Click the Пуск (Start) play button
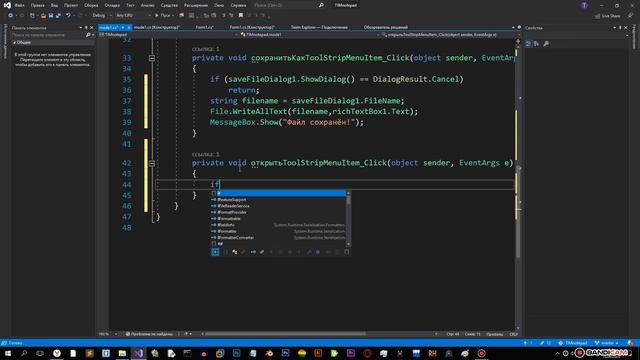Image resolution: width=640 pixels, height=360 pixels. point(162,16)
